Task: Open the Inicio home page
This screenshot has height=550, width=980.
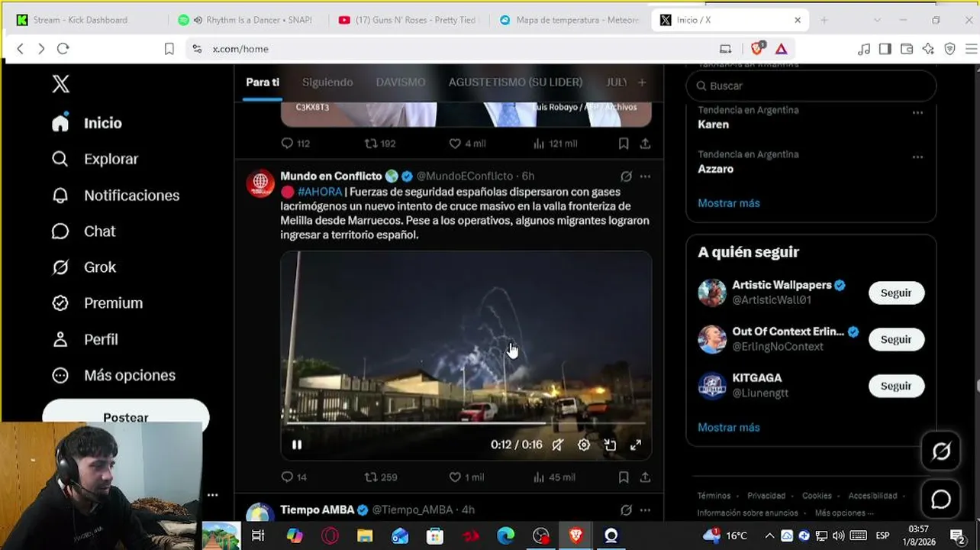Action: [x=87, y=123]
